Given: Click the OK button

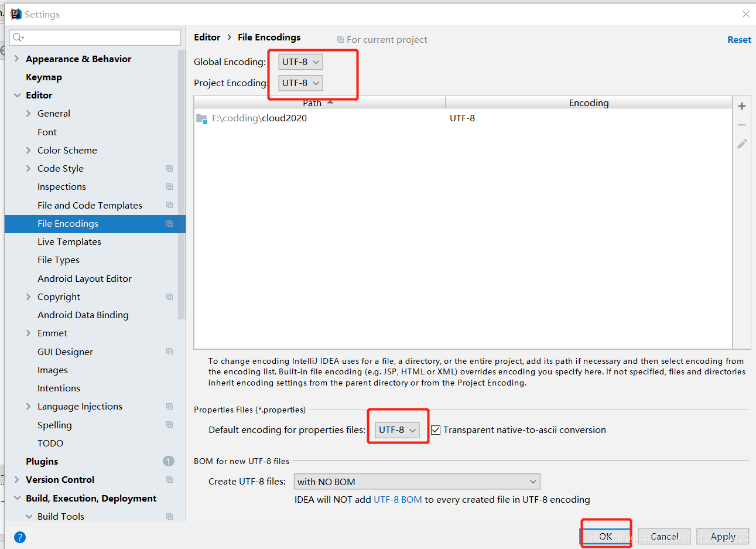Looking at the screenshot, I should (x=606, y=536).
